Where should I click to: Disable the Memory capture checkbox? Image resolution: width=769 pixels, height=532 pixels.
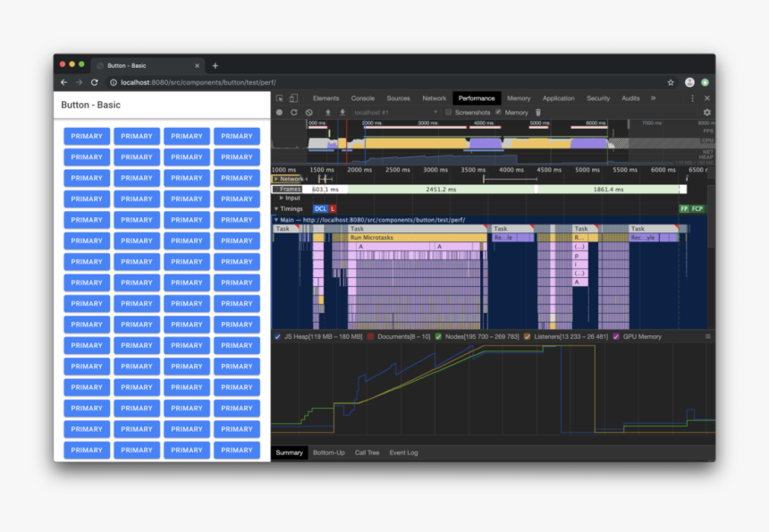pos(497,112)
